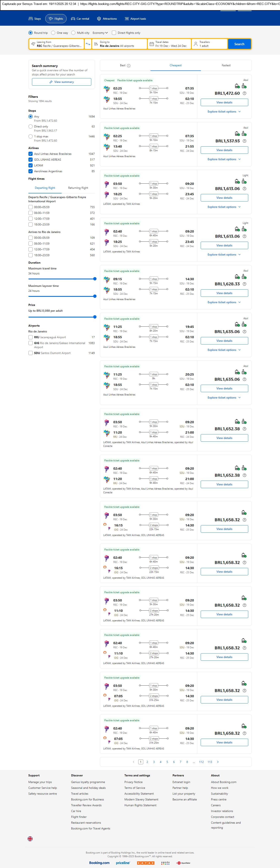Expand Explore ticket options for BRL1,472.60 flight

coord(224,112)
